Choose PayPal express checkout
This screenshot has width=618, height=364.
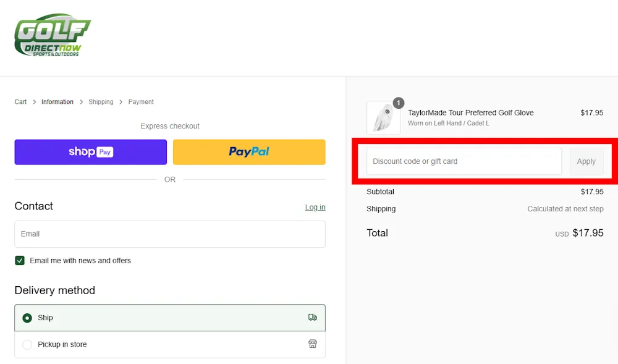point(249,152)
